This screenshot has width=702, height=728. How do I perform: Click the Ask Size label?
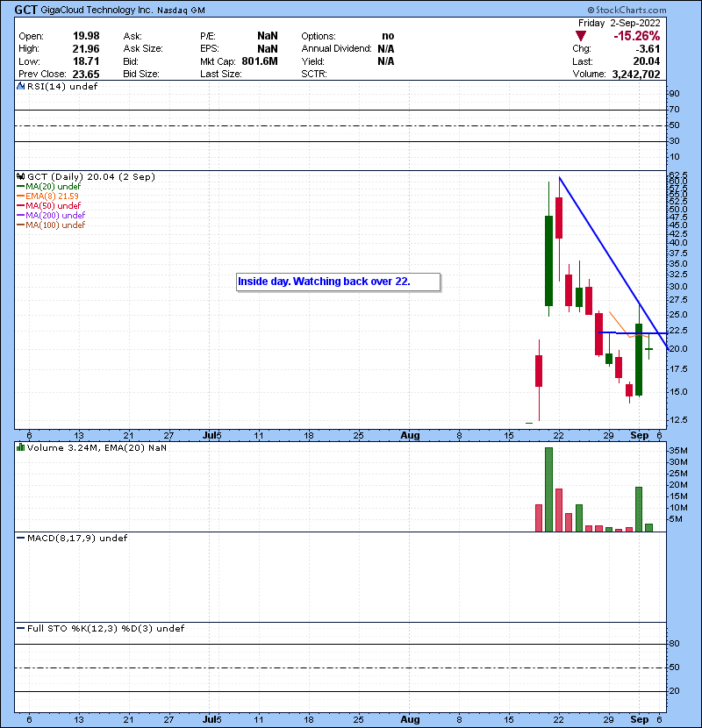[x=143, y=49]
